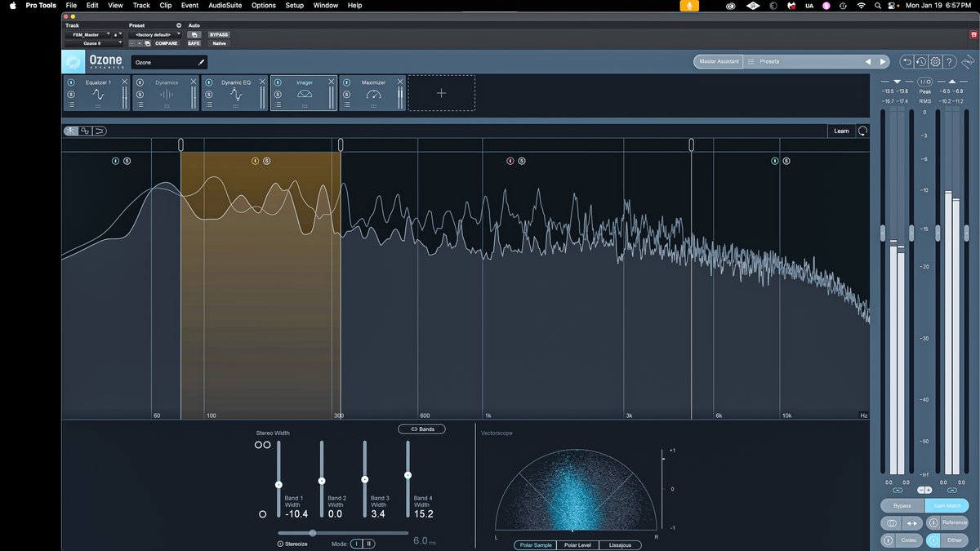The width and height of the screenshot is (980, 551).
Task: Toggle Imager module power button
Action: [x=278, y=82]
